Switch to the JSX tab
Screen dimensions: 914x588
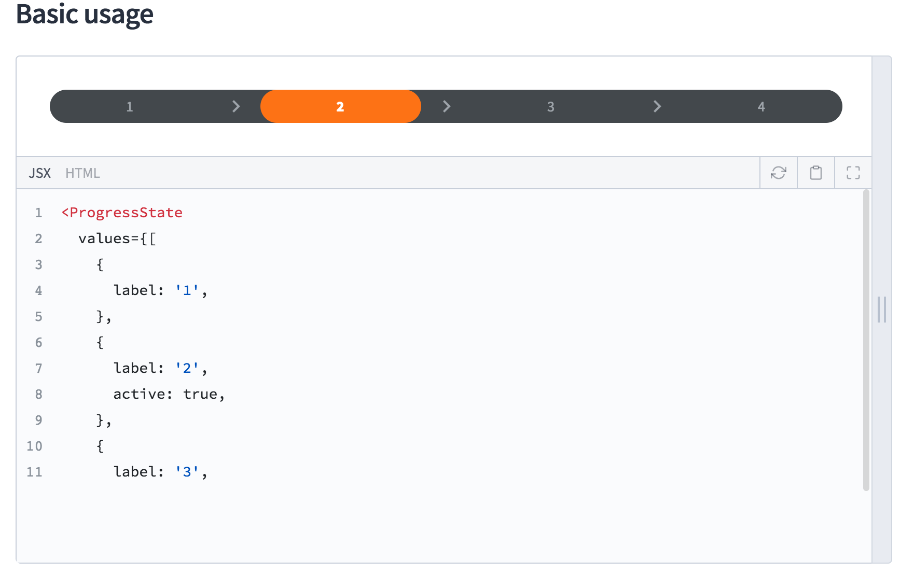40,173
